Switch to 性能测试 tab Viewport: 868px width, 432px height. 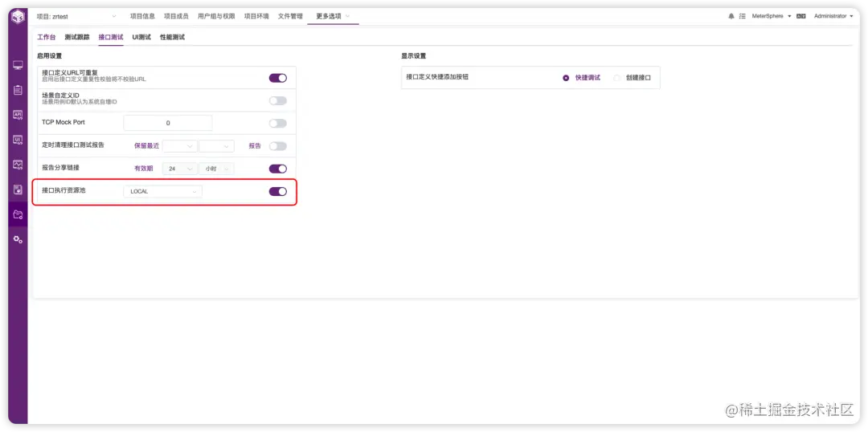(x=172, y=37)
